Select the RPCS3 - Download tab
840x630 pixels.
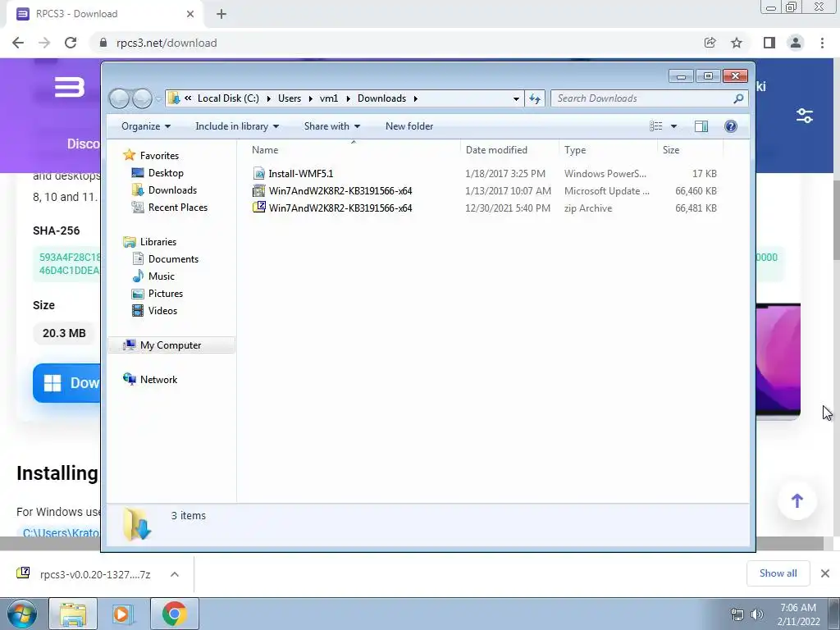[104, 14]
